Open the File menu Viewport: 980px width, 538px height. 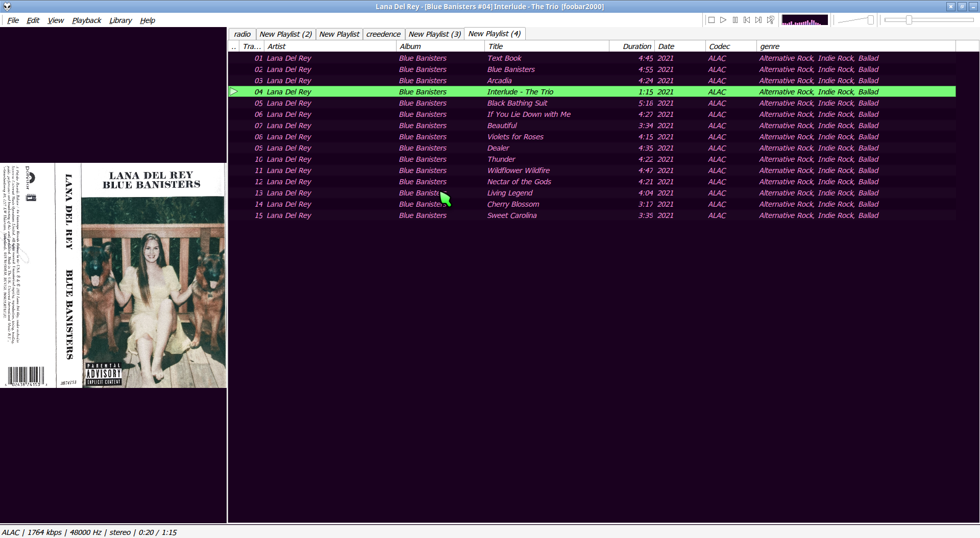pos(13,20)
